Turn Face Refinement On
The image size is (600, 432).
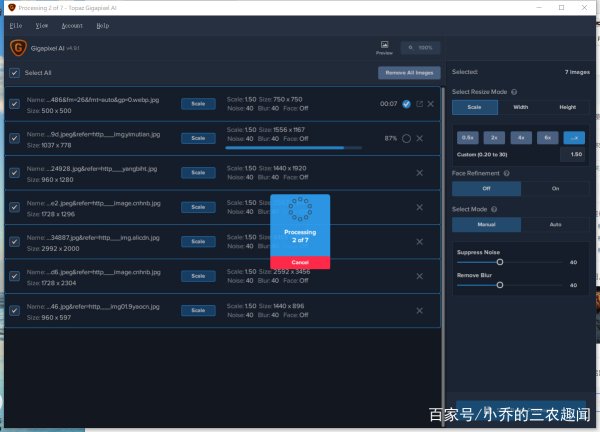click(555, 188)
